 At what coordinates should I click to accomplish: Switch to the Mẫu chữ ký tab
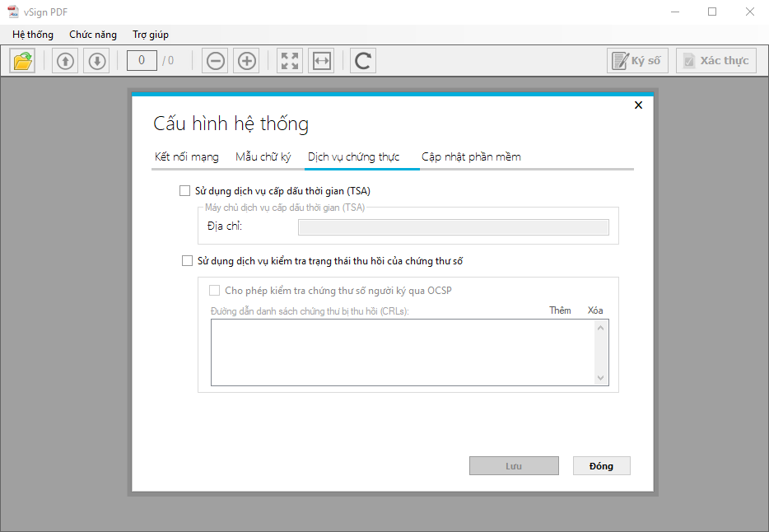pos(263,156)
